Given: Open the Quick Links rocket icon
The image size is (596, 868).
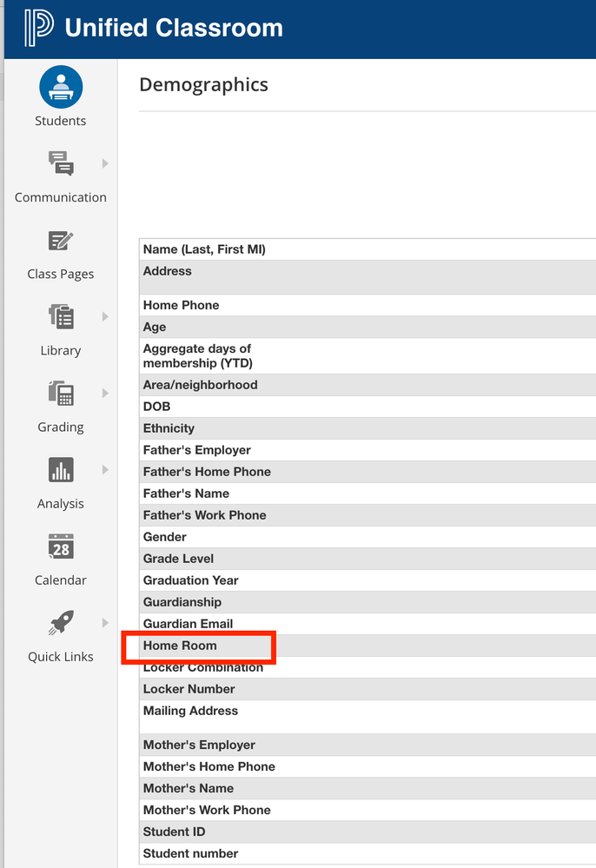Looking at the screenshot, I should [x=61, y=623].
